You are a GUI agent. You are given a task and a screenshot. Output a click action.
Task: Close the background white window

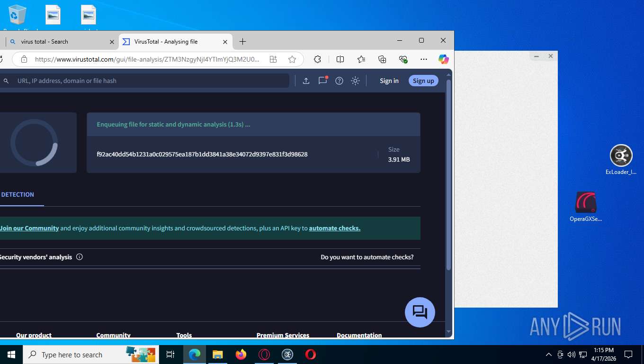point(551,56)
